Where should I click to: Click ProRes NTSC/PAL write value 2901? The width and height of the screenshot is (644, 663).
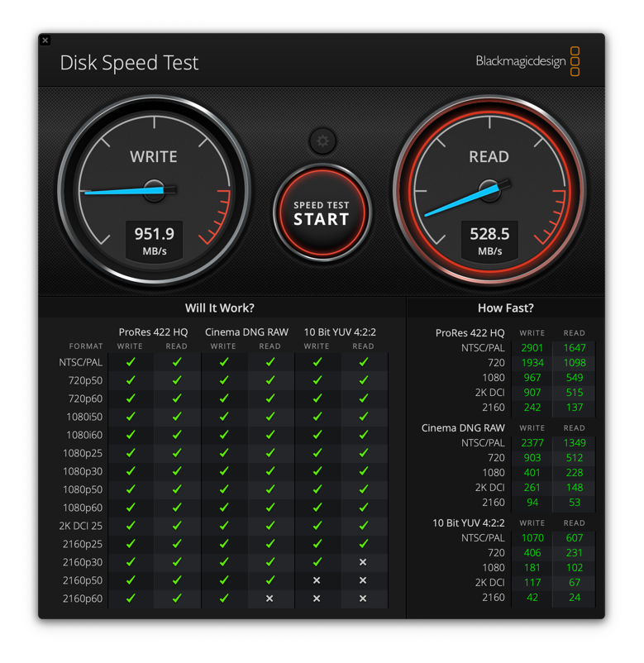(x=532, y=348)
